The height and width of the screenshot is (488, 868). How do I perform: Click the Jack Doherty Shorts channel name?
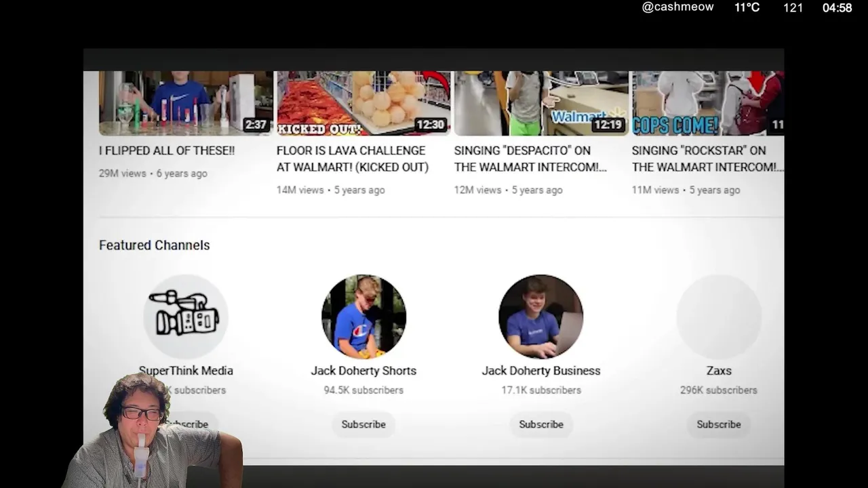coord(363,371)
